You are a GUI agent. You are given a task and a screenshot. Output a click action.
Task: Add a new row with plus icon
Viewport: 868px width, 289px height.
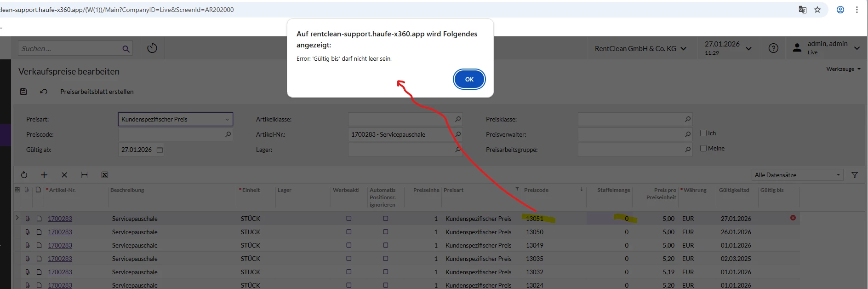click(x=44, y=175)
